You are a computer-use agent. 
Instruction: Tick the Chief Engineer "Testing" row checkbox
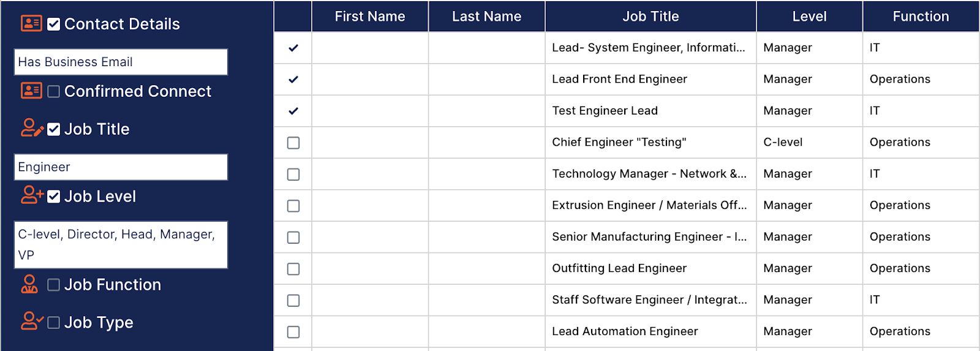[x=293, y=143]
